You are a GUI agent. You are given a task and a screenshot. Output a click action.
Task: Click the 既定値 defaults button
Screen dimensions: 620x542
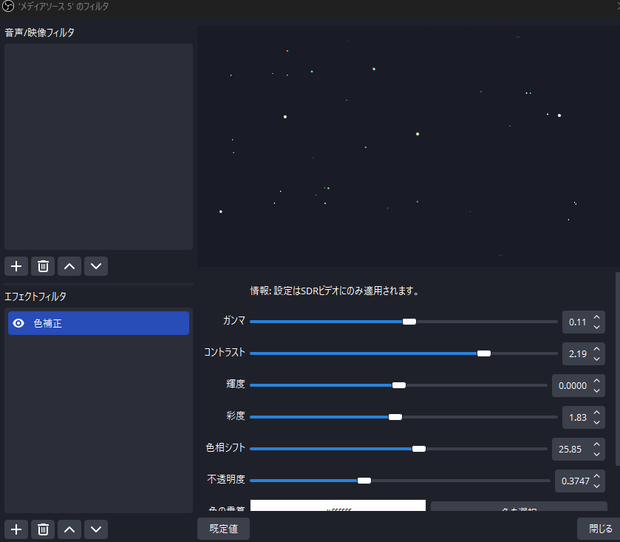tap(223, 529)
